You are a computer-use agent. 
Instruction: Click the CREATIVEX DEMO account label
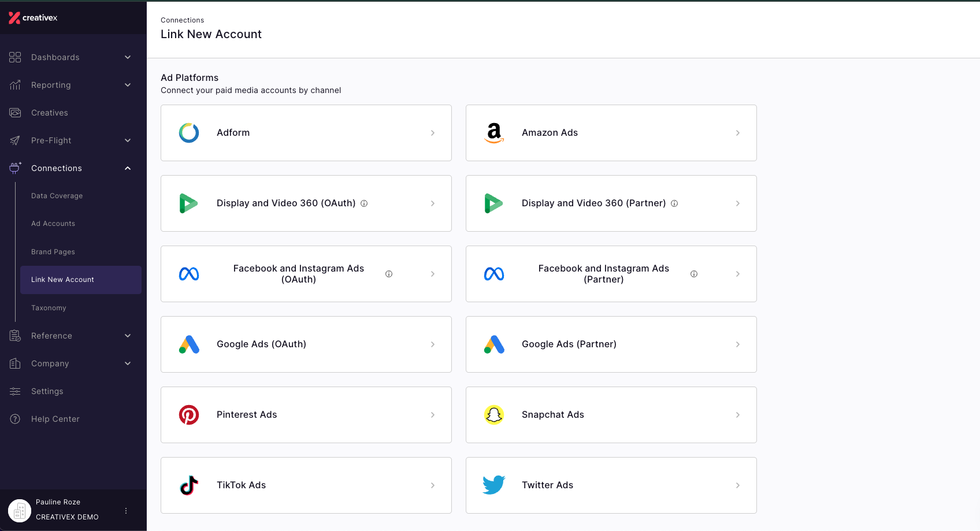coord(67,517)
